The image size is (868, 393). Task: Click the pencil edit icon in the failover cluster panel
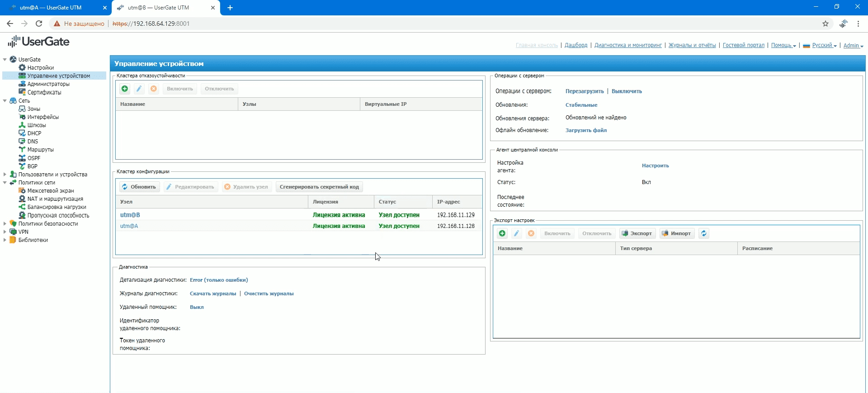tap(139, 89)
